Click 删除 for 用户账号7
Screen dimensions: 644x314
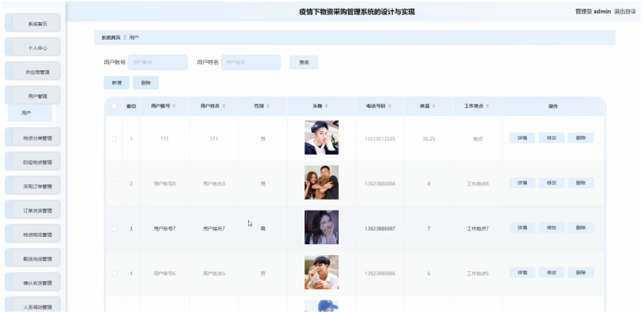(x=580, y=227)
